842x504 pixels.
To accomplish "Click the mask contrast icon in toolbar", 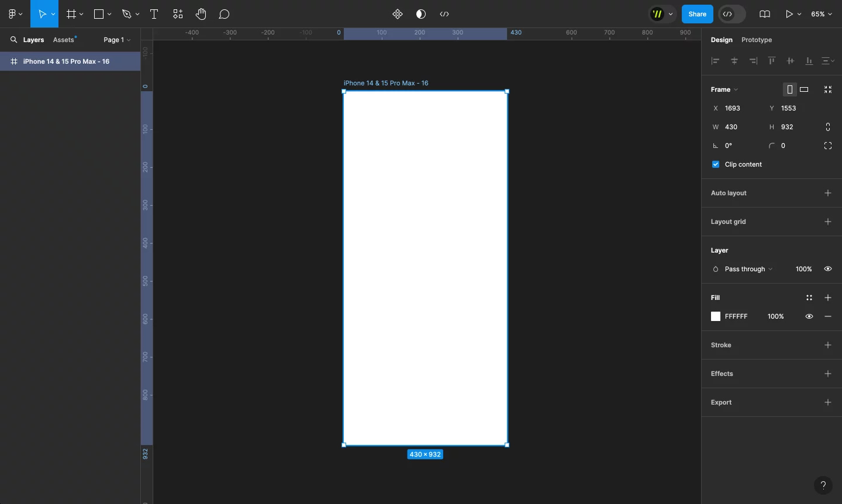I will [x=421, y=14].
